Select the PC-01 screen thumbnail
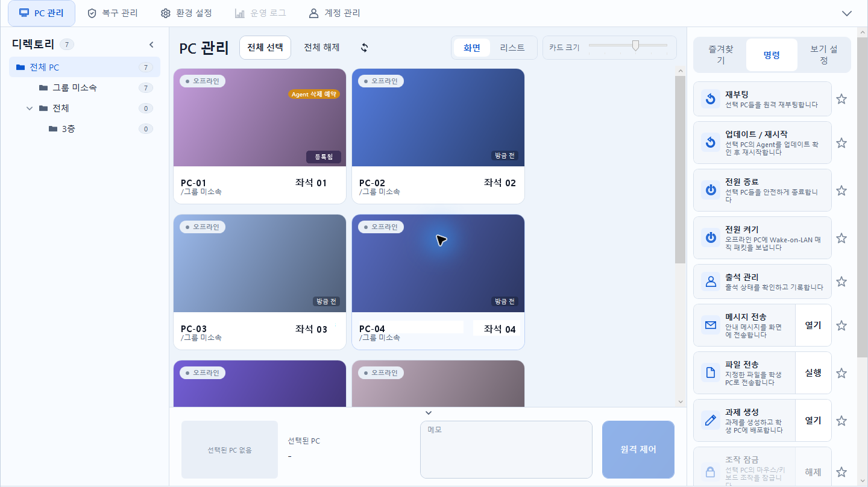 click(x=260, y=118)
